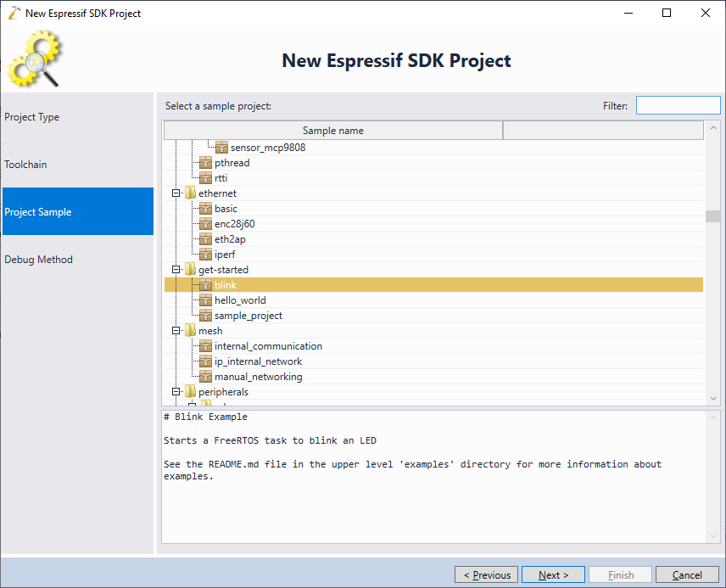Click the enc28j60 sample package icon
Image resolution: width=726 pixels, height=588 pixels.
click(205, 224)
